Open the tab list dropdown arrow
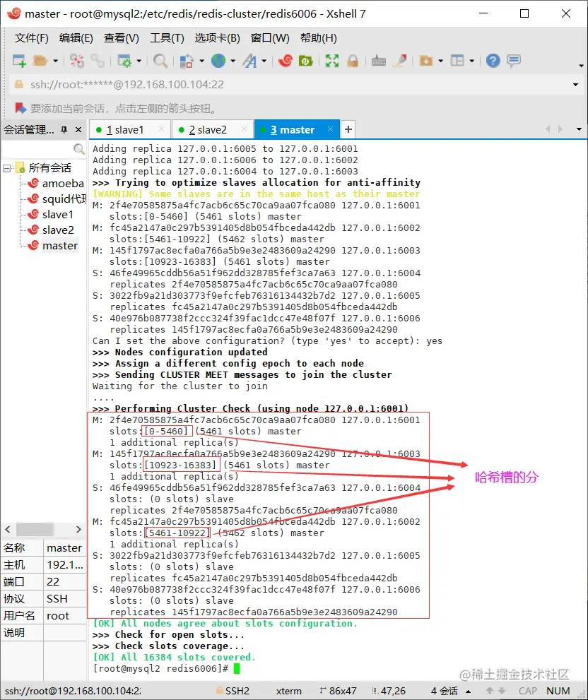Screen dimensions: 588x700 point(579,129)
